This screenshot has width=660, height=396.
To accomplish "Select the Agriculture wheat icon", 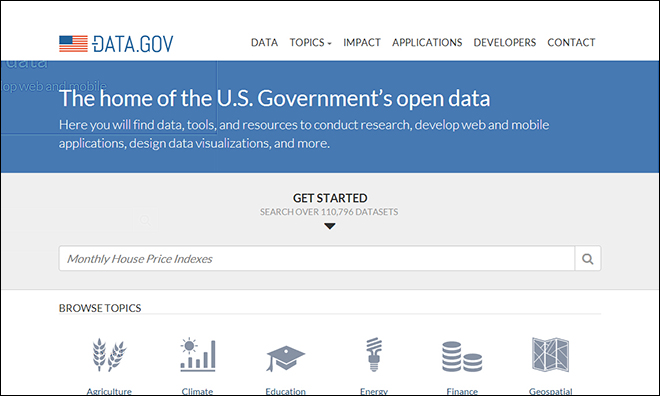I will click(109, 355).
